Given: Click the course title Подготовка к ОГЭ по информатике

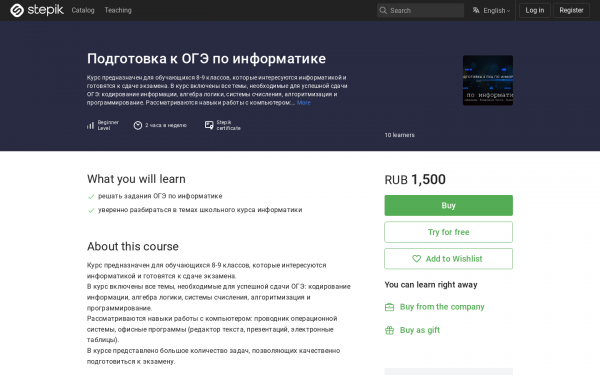Looking at the screenshot, I should [x=206, y=59].
